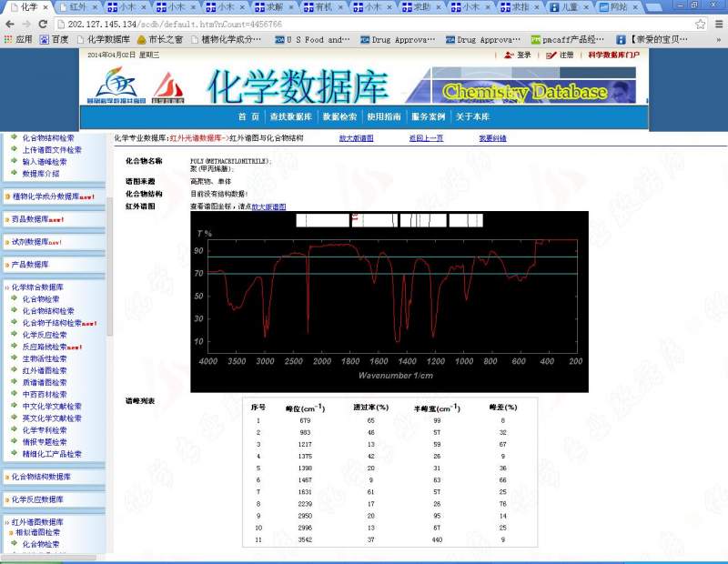
Task: Switch to the 网站 browser tab
Action: click(619, 7)
